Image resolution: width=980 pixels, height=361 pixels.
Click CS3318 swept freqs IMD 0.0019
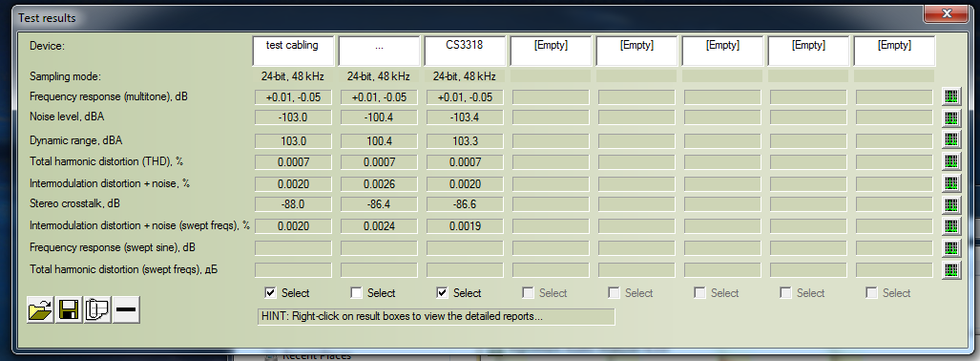pos(465,225)
